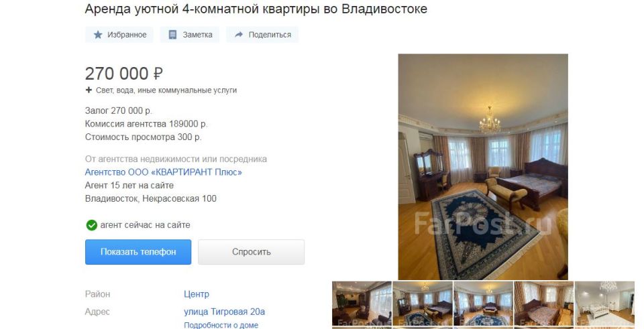Viewport: 644px width, 329px height.
Task: Click Показать телефон button
Action: coord(138,252)
